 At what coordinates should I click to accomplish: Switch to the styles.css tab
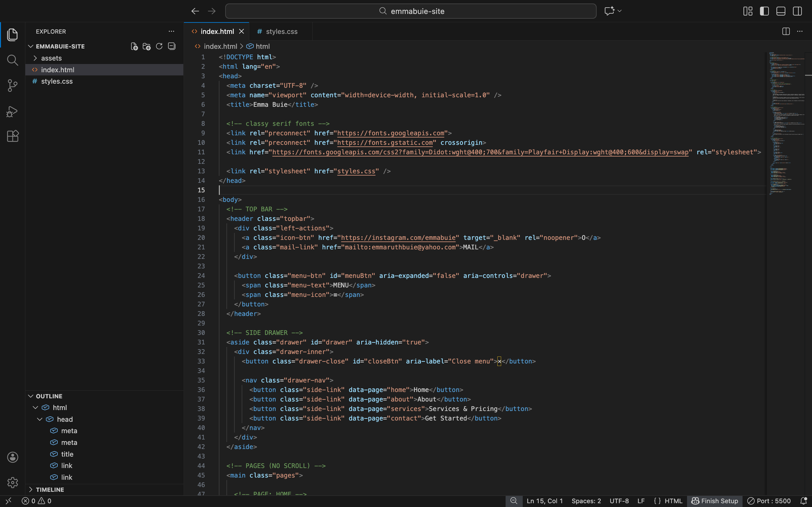tap(281, 31)
